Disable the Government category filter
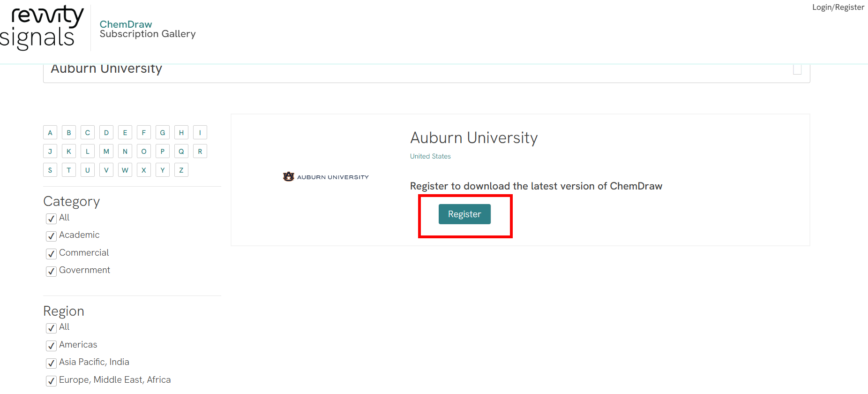Image resolution: width=868 pixels, height=394 pixels. (51, 271)
